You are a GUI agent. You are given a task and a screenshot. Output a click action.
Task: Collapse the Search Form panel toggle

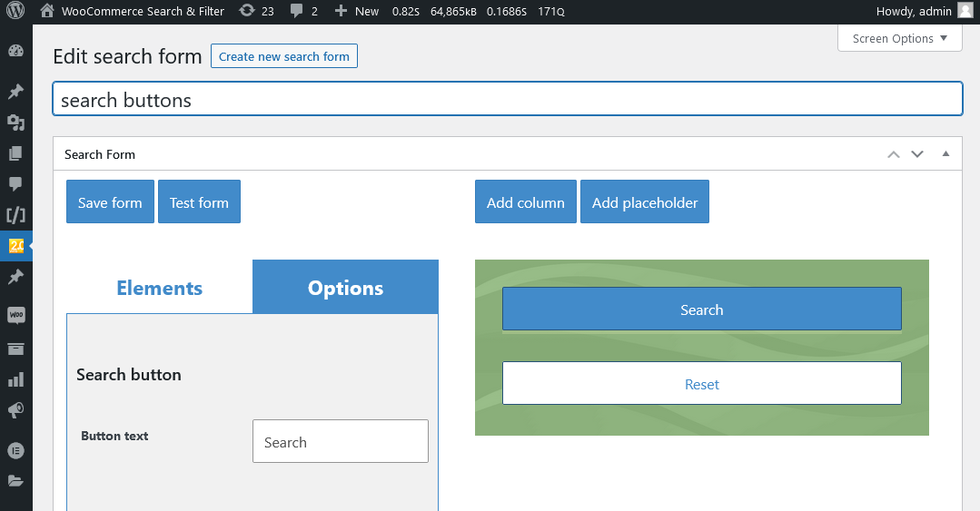[x=945, y=153]
